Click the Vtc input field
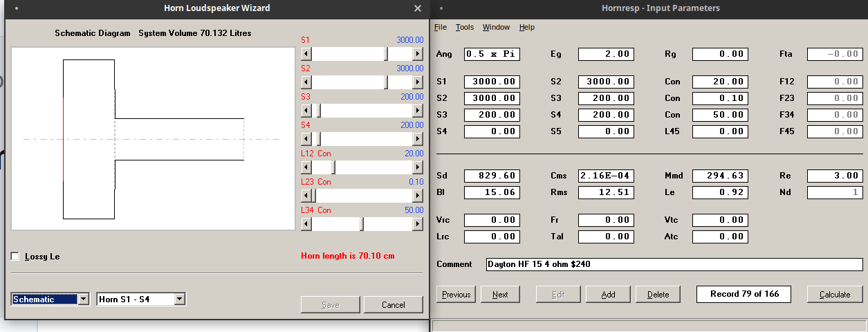868x332 pixels. (720, 220)
